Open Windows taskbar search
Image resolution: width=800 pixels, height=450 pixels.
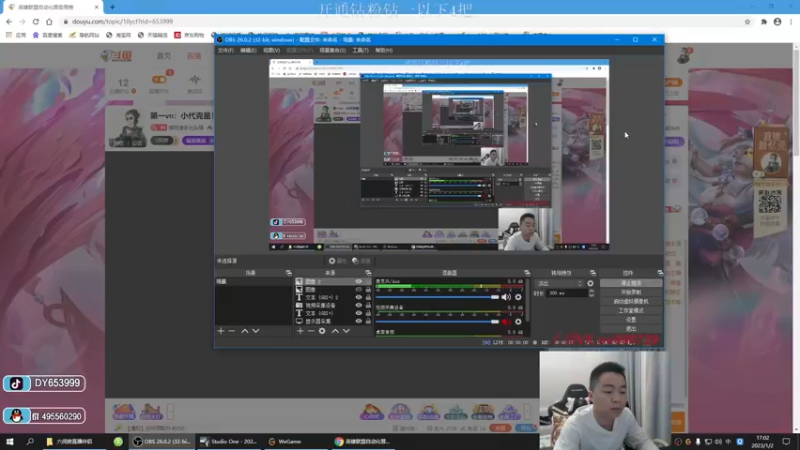pos(30,441)
